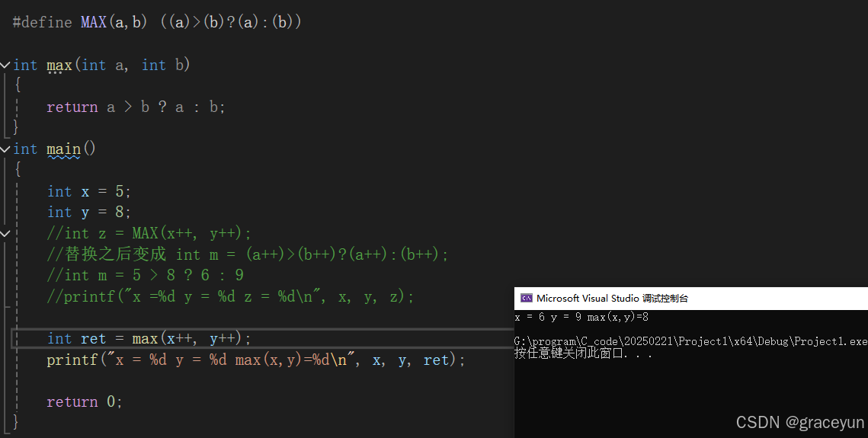Click the line 'int x = 5;'
Screen dimensions: 868x438
point(89,191)
